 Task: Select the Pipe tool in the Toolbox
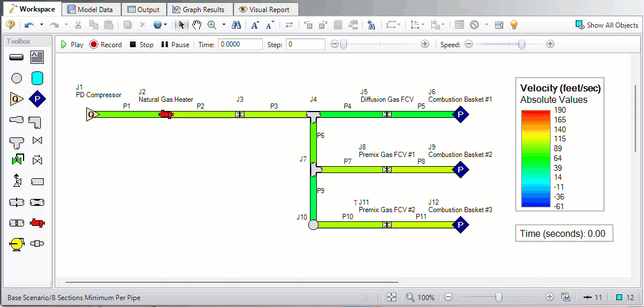(17, 57)
